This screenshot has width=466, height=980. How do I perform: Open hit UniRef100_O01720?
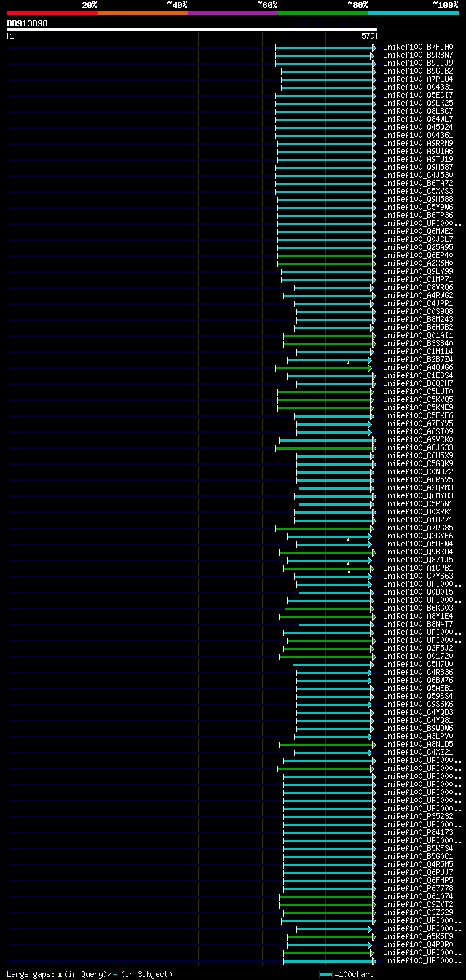click(x=418, y=656)
